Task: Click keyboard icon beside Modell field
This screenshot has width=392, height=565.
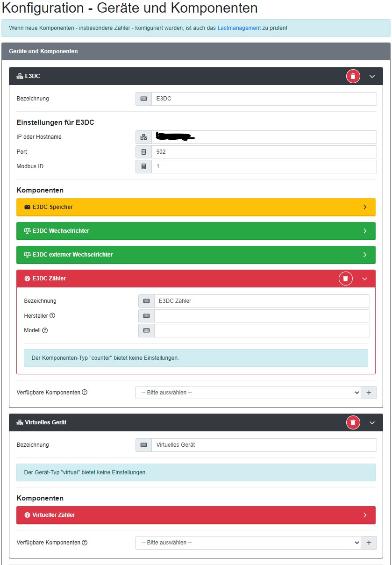Action: (146, 330)
